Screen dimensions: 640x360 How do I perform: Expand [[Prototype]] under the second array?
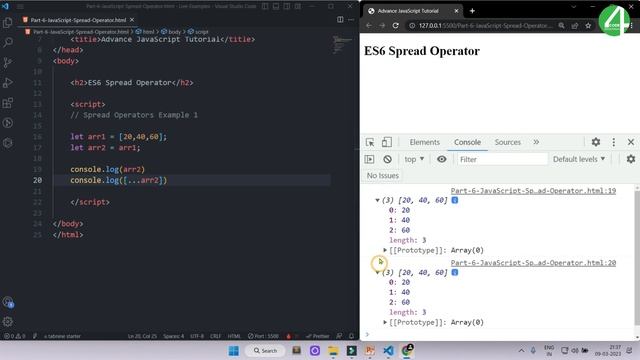[385, 322]
